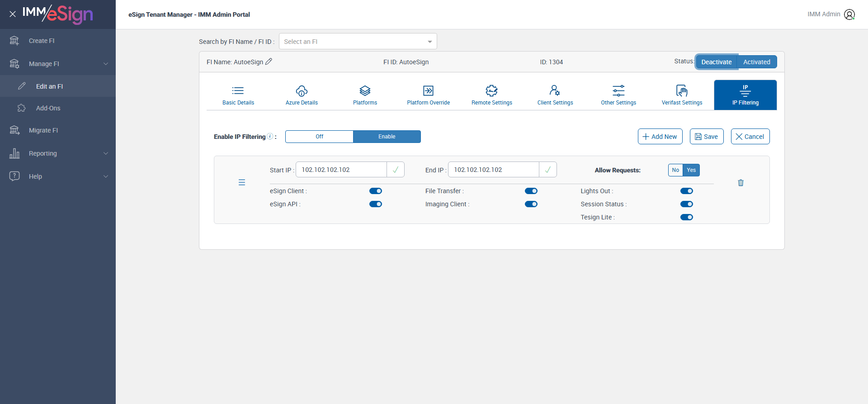868x404 pixels.
Task: Switch to the Verifast Settings tab
Action: click(x=682, y=95)
